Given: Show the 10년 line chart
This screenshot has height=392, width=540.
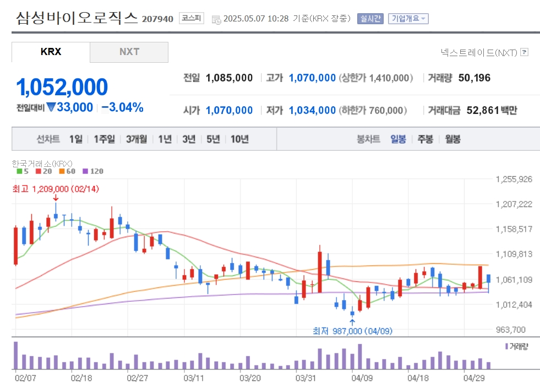Looking at the screenshot, I should click(239, 139).
